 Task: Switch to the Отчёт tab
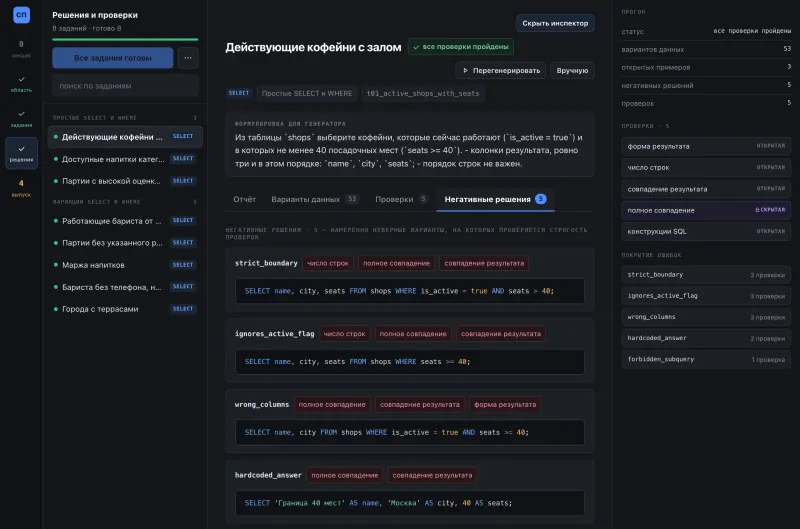tap(244, 199)
